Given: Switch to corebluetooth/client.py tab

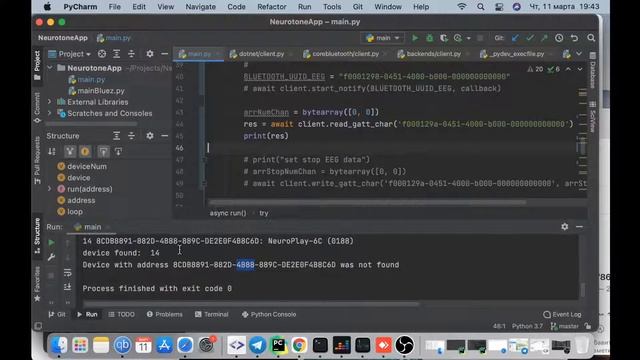Looking at the screenshot, I should [345, 54].
